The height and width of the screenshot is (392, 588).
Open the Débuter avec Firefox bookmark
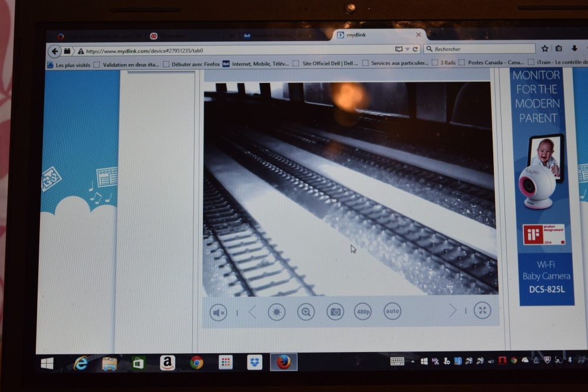click(192, 64)
